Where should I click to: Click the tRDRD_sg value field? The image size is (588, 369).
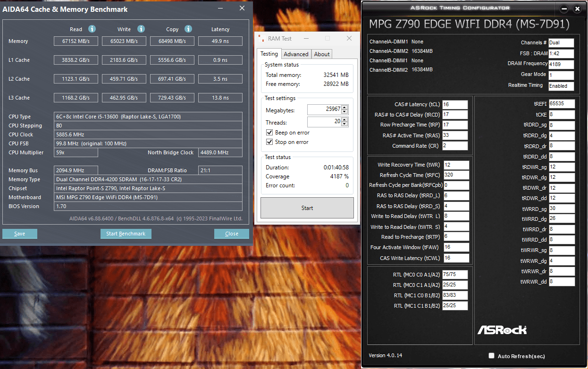tap(562, 125)
